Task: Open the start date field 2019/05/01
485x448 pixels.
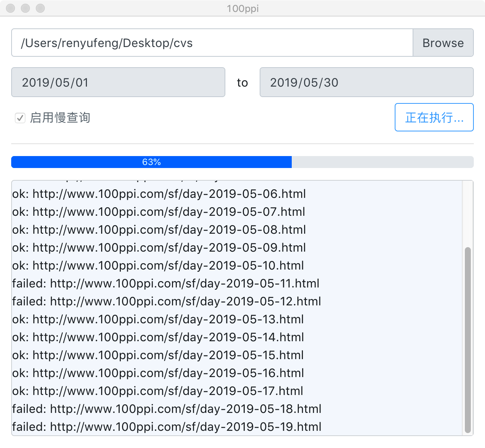Action: tap(118, 82)
